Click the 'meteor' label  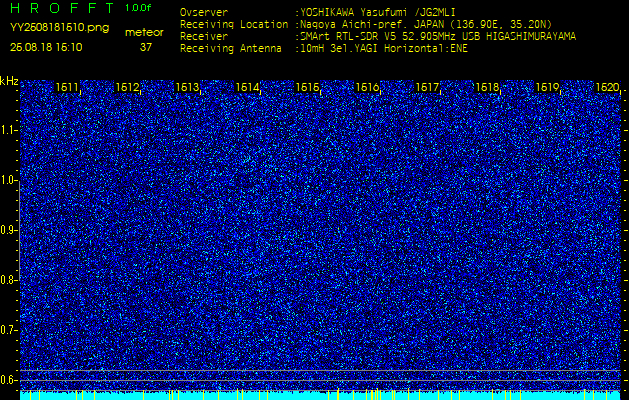(x=144, y=33)
